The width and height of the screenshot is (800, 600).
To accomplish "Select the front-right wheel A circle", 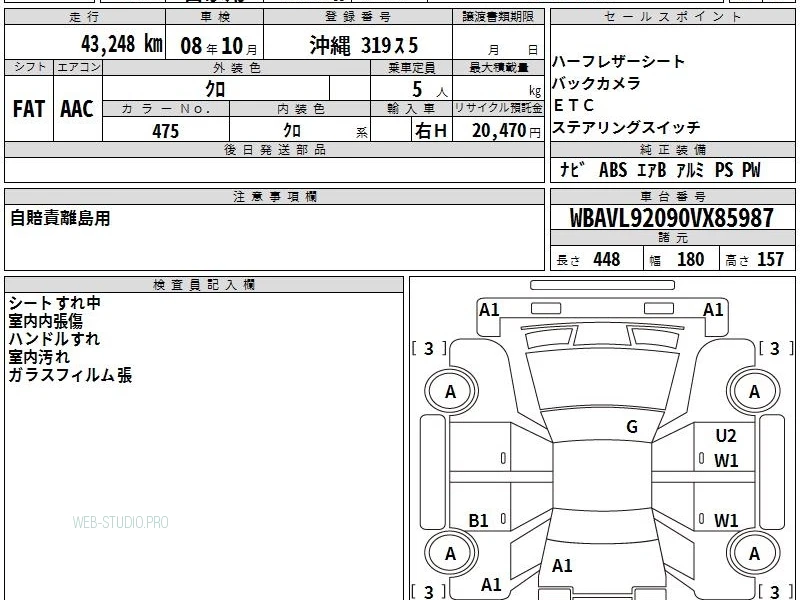I will pyautogui.click(x=754, y=392).
